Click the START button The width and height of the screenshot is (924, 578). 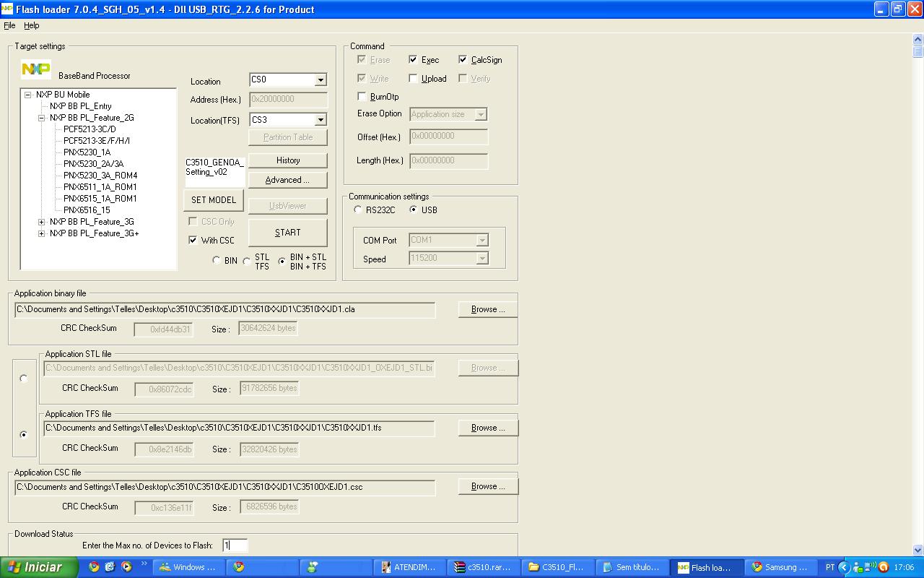tap(288, 233)
